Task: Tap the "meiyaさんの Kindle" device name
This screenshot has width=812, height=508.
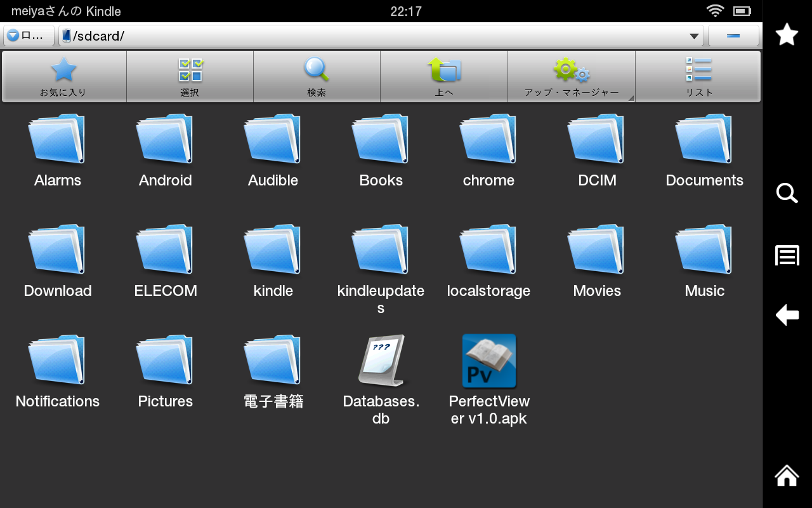Action: 66,11
